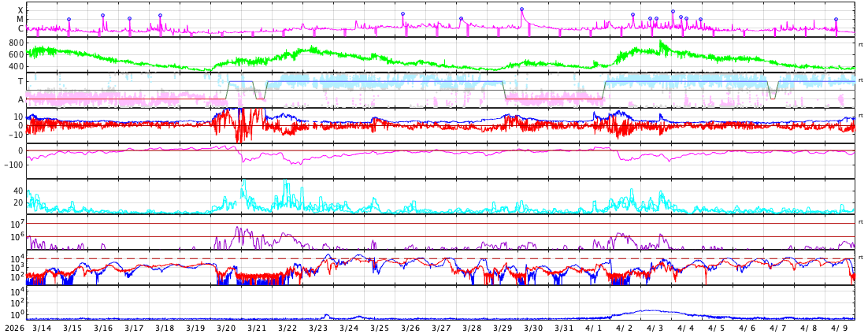Image resolution: width=868 pixels, height=334 pixels.
Task: Click the '4/ 9' date label
Action: [x=839, y=328]
